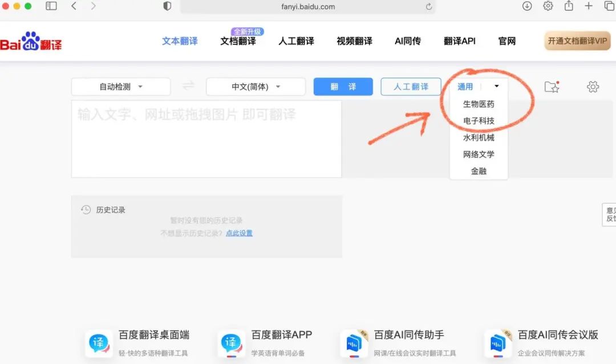This screenshot has height=364, width=616.
Task: Show tab overview icon
Action: point(609,6)
